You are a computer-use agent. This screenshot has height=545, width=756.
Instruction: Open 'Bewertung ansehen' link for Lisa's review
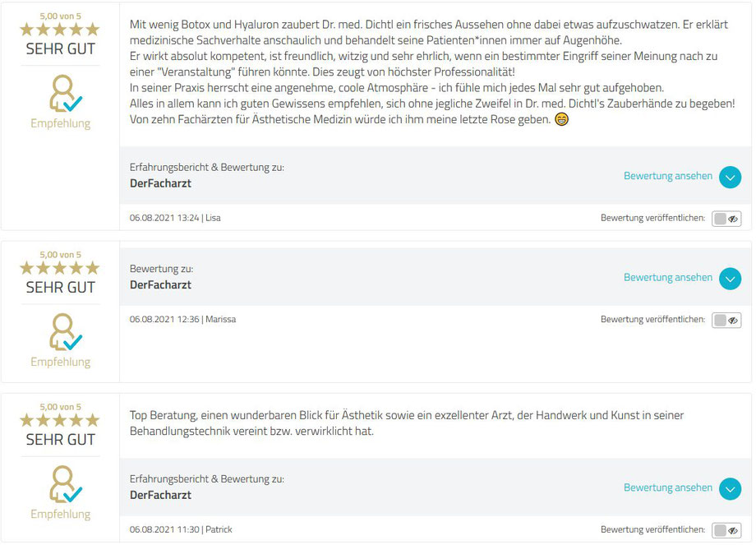668,176
